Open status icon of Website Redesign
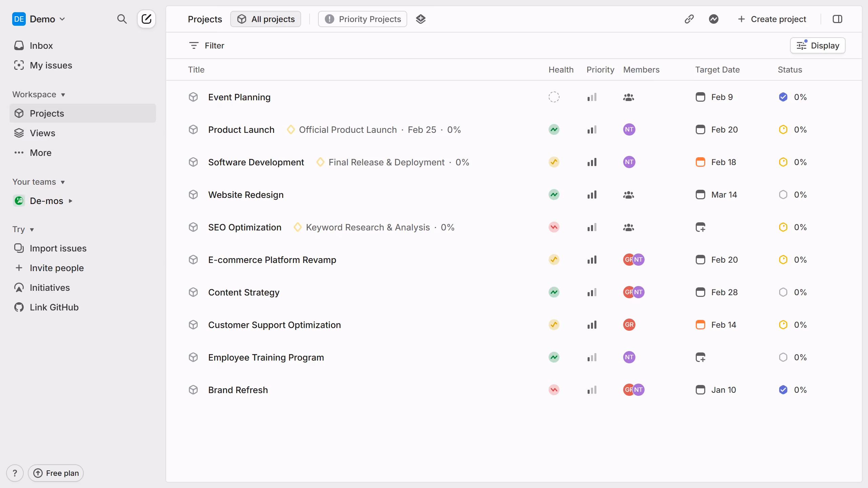This screenshot has width=868, height=488. click(x=783, y=195)
